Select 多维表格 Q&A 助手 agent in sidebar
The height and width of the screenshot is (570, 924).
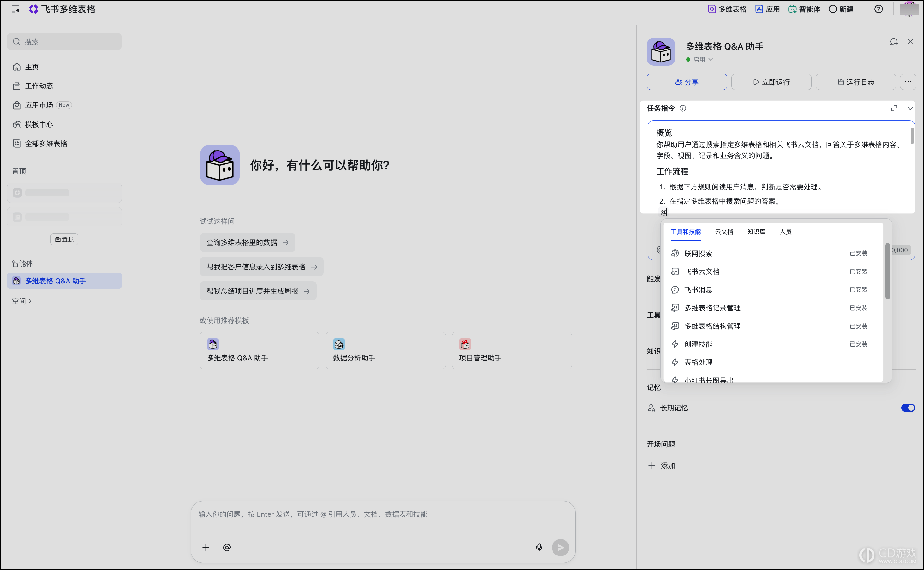tap(64, 281)
